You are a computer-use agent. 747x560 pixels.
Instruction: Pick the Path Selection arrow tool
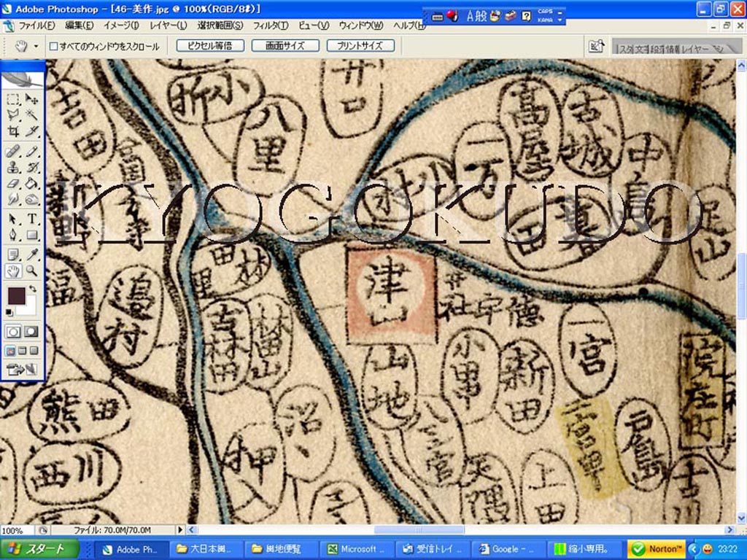pyautogui.click(x=13, y=219)
